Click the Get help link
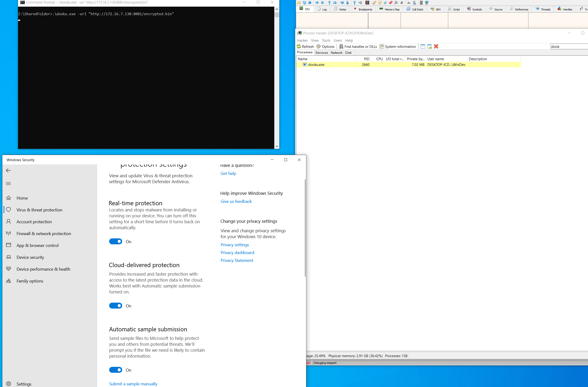Viewport: 588px width, 387px height. click(x=228, y=173)
